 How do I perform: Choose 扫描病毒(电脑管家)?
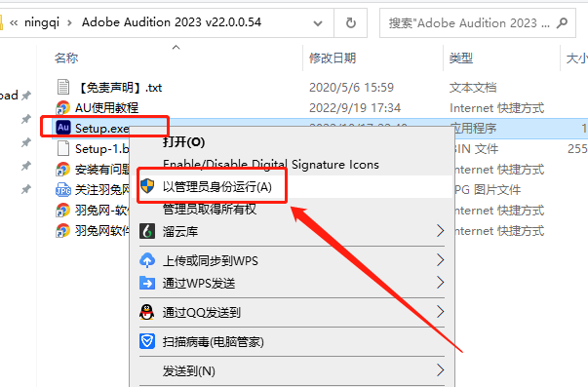click(292, 341)
